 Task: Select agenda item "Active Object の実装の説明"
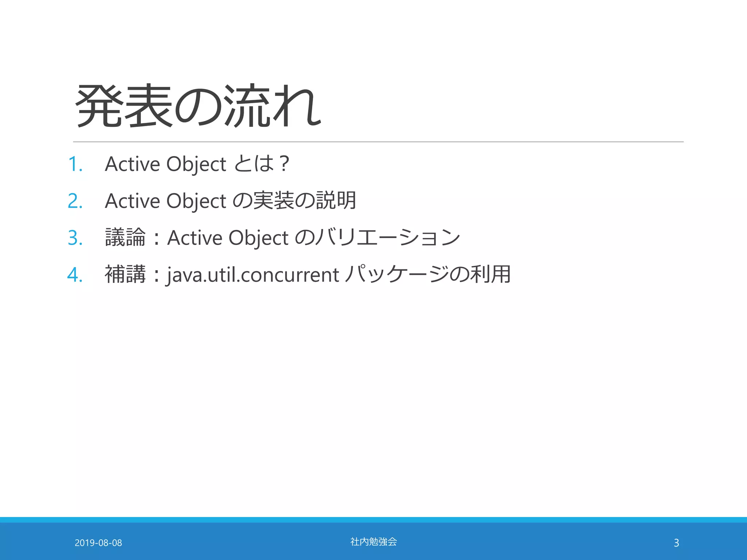coord(231,201)
